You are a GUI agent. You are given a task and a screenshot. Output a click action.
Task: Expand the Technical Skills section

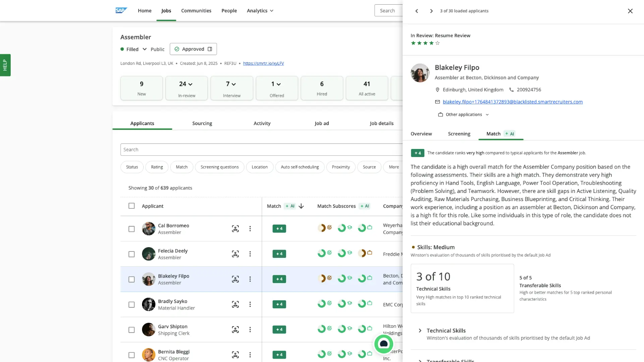tap(420, 330)
